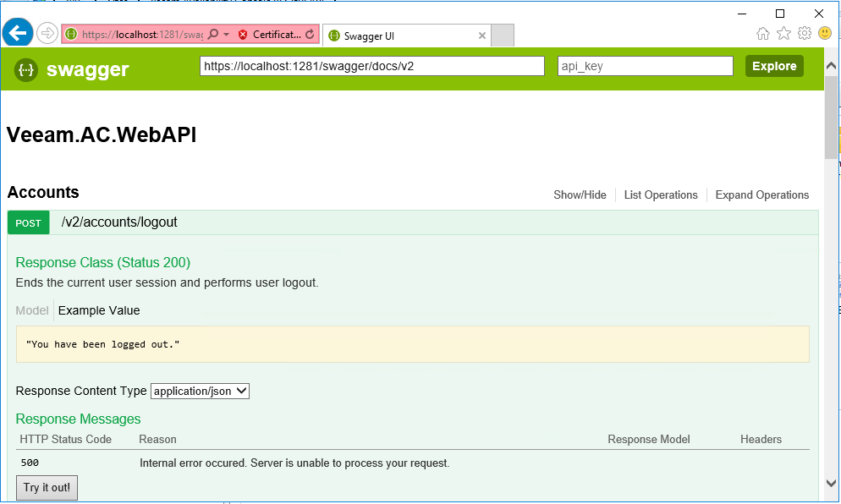Click the feedback smiley face icon

click(825, 33)
